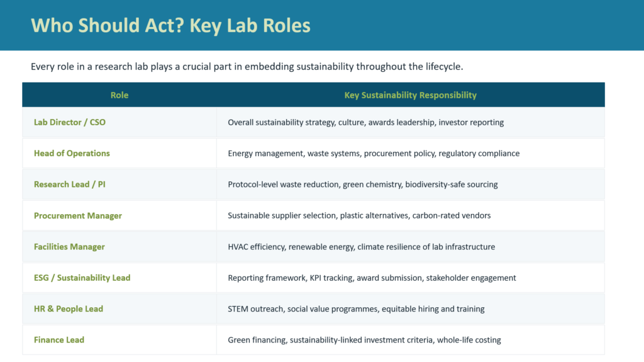Screen dimensions: 644x362
Task: Select the 'Lab Director / CSO' cell
Action: [x=119, y=122]
